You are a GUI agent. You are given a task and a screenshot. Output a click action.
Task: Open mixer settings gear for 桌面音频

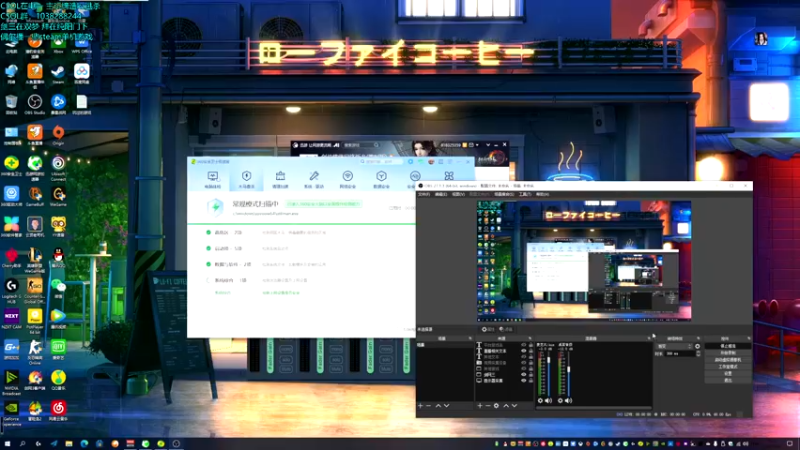pos(560,401)
